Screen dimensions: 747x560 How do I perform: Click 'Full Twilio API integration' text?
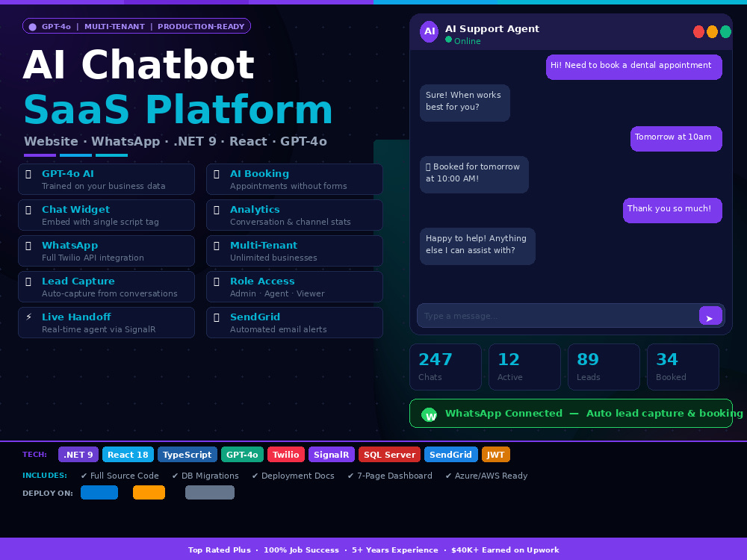(x=93, y=258)
